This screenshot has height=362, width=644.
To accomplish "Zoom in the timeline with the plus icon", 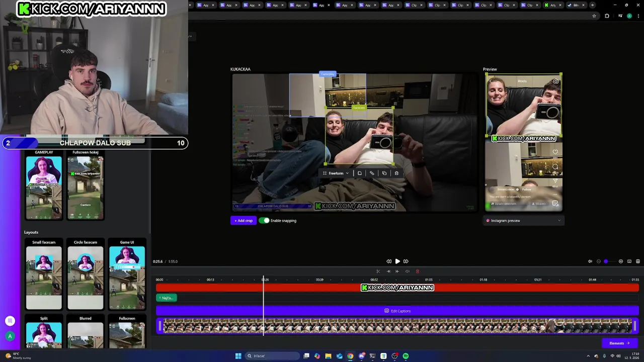I will [x=621, y=261].
